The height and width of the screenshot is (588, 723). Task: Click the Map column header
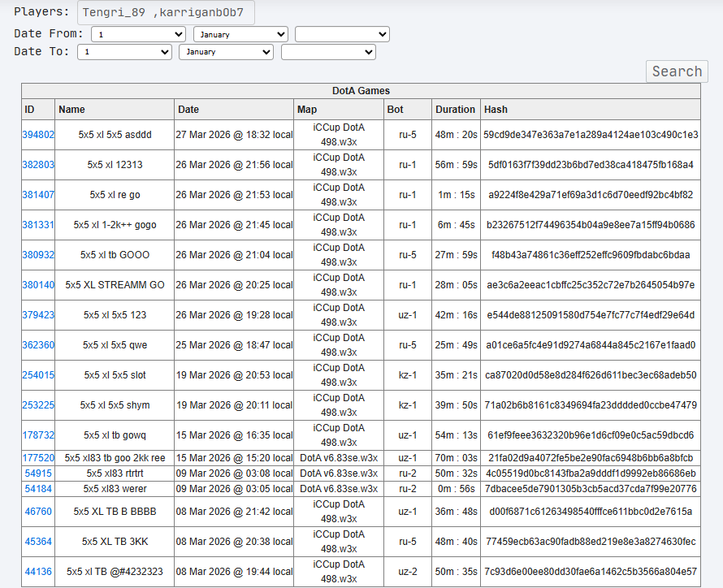tap(339, 109)
